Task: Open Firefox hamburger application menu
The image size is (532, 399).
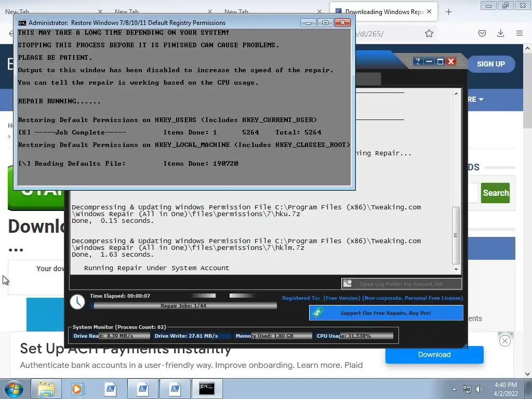Action: (x=520, y=33)
